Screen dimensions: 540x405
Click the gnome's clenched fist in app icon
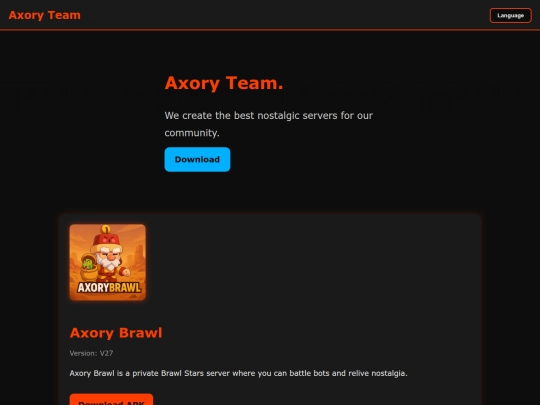126,272
